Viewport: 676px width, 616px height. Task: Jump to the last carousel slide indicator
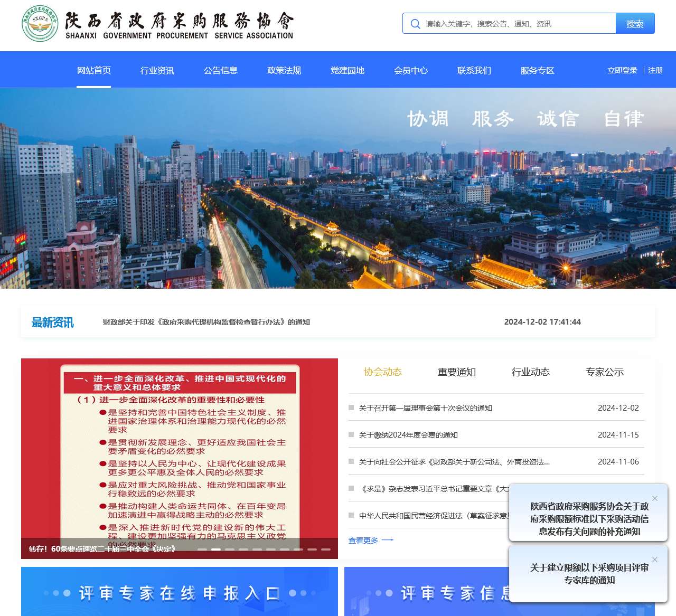326,549
